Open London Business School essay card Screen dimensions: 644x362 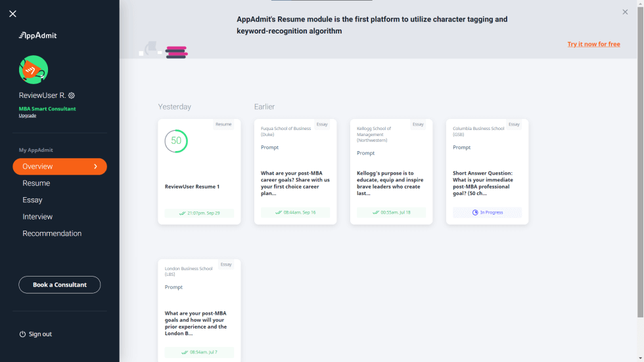199,311
